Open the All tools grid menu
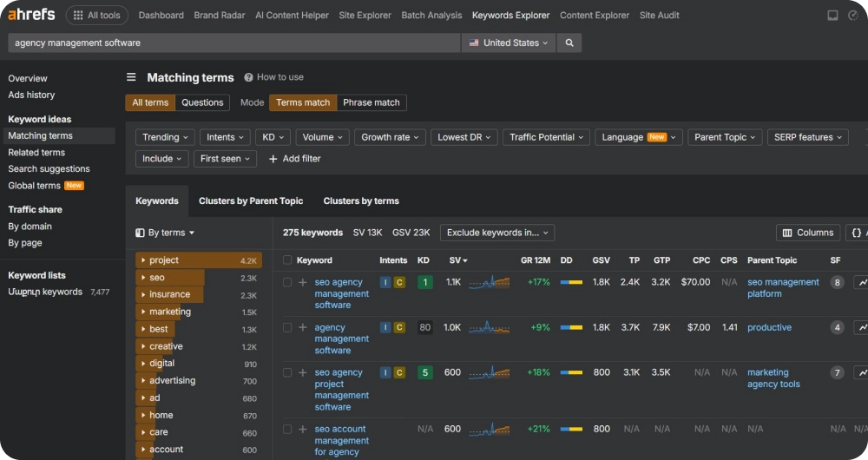The image size is (868, 460). tap(97, 16)
